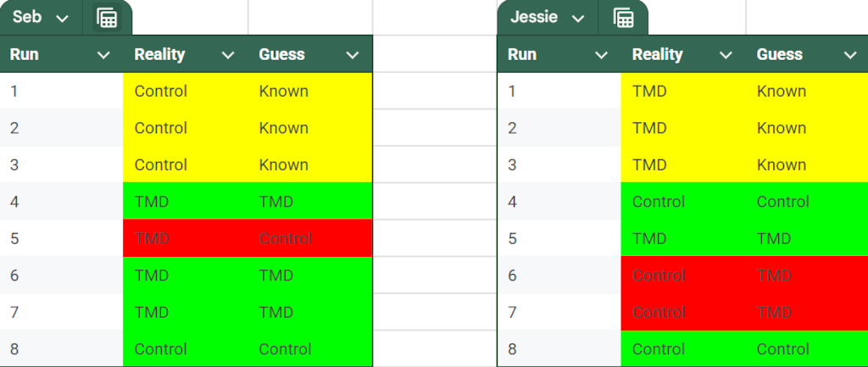Select the Seb table title tab
Image resolution: width=868 pixels, height=367 pixels.
point(41,18)
